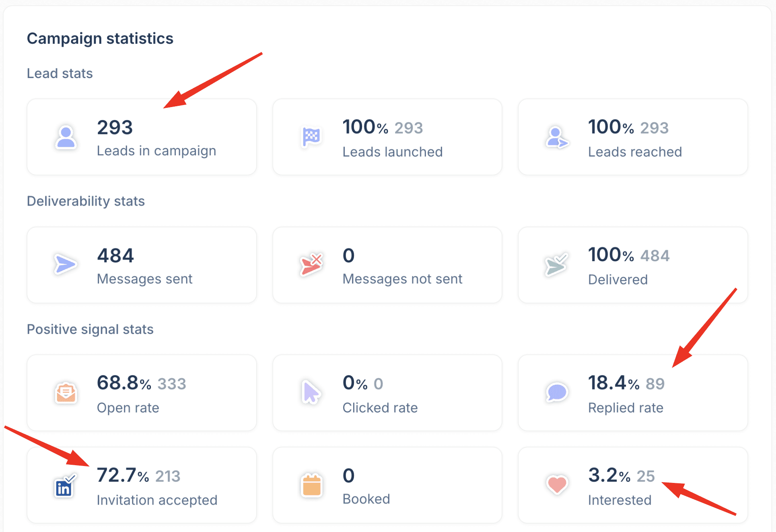Viewport: 776px width, 532px height.
Task: Click the speech bubble Replied rate icon
Action: pos(557,392)
